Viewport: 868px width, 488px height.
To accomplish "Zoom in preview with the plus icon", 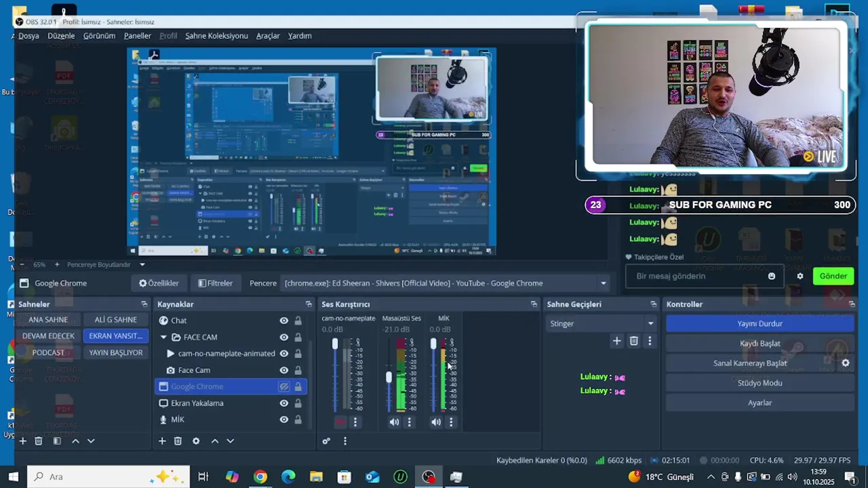I will (x=57, y=264).
